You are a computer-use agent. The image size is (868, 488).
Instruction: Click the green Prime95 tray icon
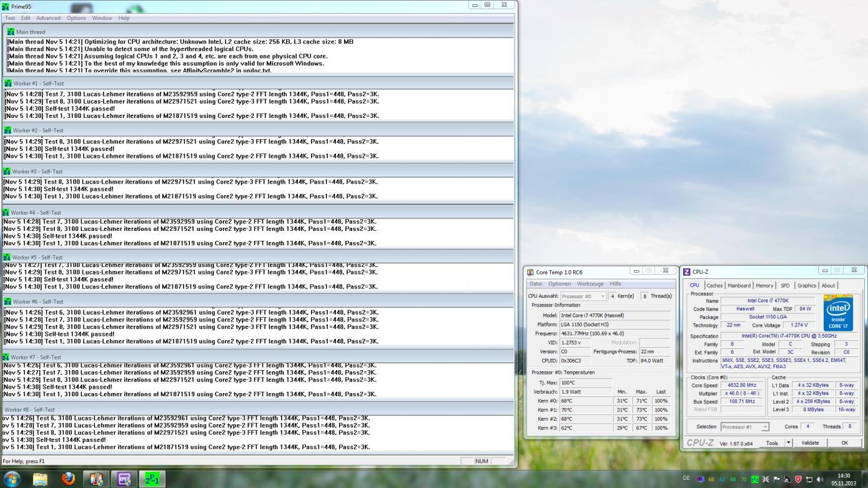(755, 479)
